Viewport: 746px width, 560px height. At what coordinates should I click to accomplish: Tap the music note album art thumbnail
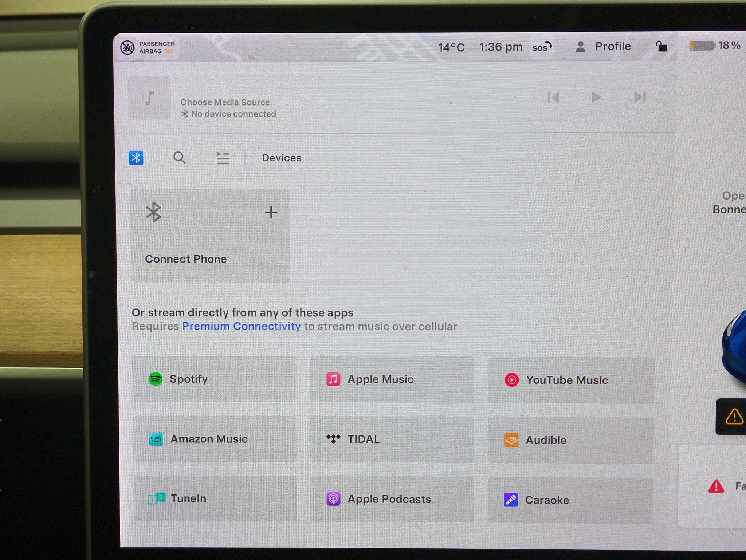pos(150,98)
